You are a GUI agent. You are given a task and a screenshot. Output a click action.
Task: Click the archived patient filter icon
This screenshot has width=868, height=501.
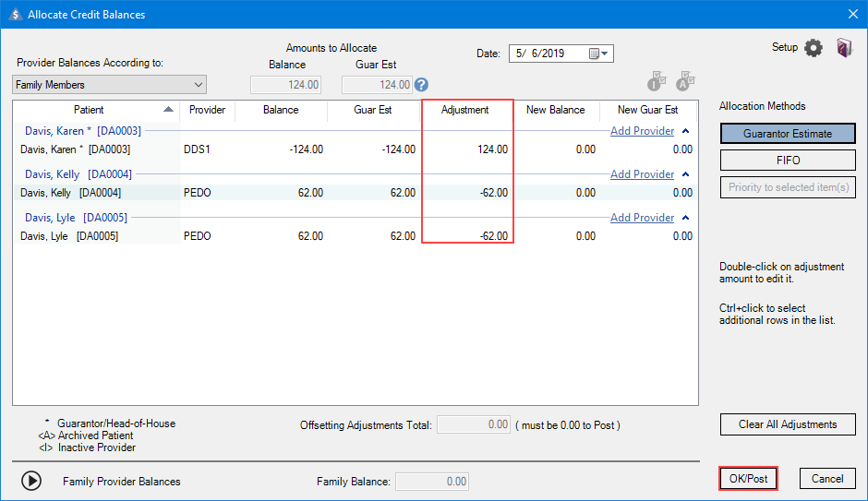click(x=685, y=83)
